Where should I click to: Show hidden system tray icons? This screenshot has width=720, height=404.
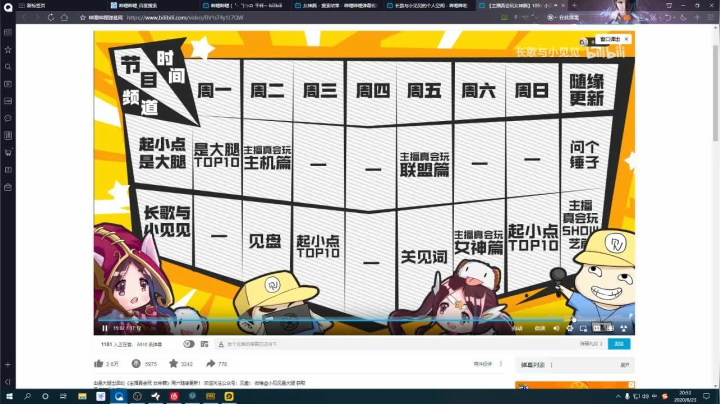[618, 396]
